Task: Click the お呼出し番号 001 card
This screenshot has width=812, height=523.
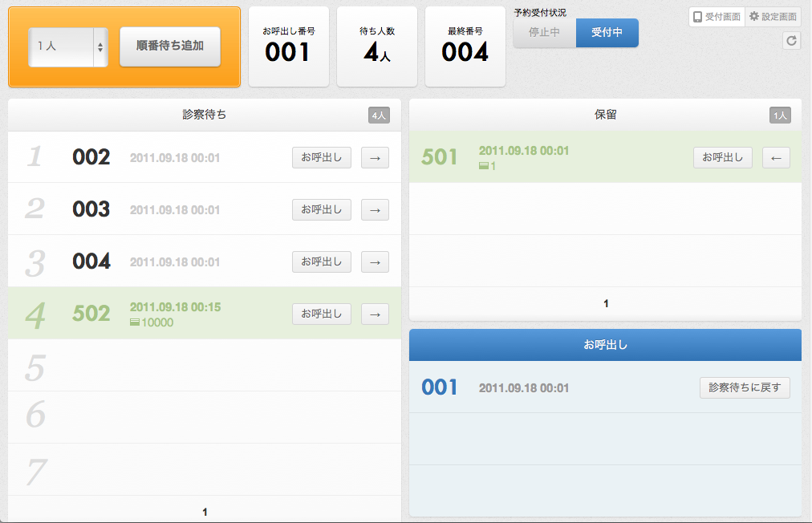Action: [288, 47]
